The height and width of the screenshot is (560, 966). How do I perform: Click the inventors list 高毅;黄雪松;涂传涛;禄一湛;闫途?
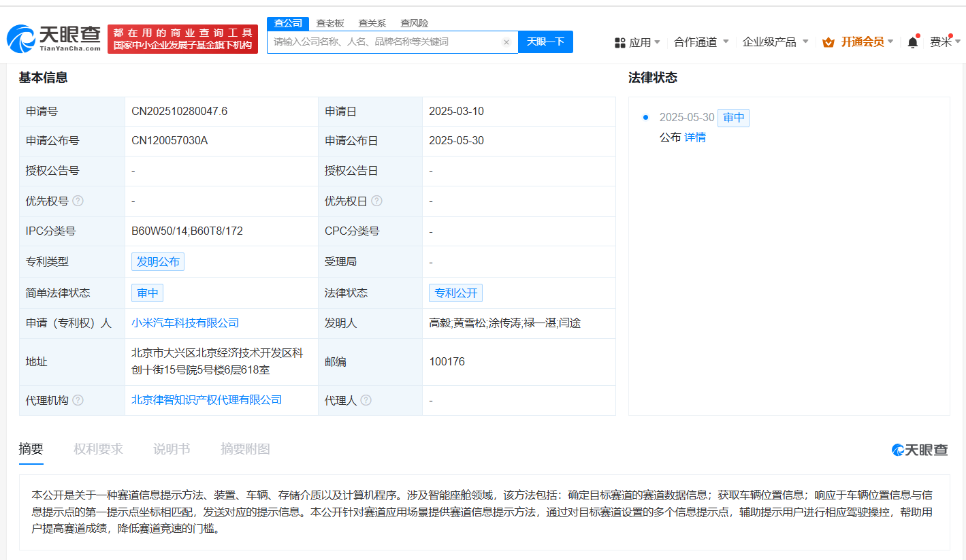[505, 323]
